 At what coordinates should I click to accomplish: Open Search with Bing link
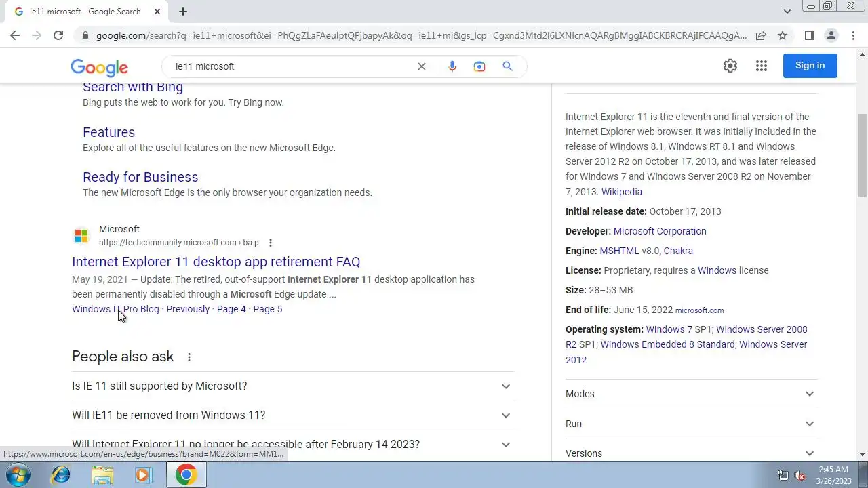[133, 87]
